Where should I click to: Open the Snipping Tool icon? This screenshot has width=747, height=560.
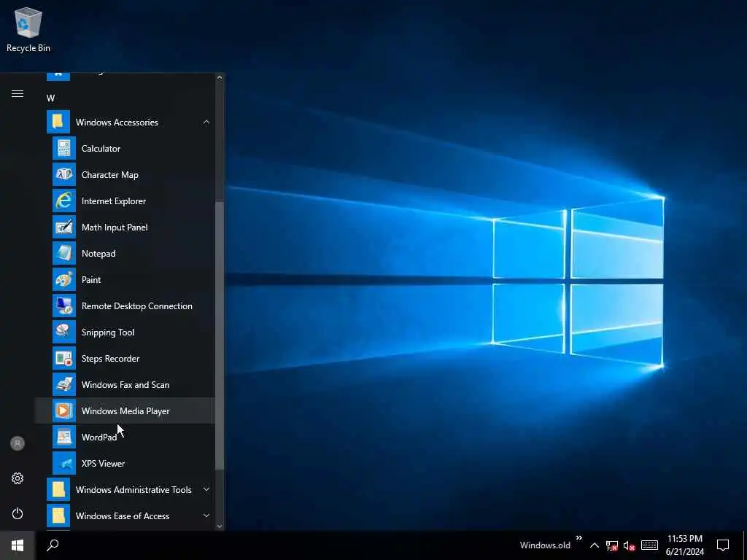click(x=64, y=332)
